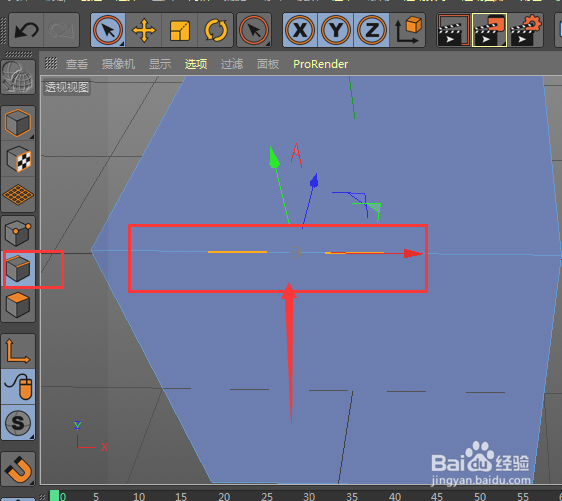Click the blue Z axis arrow handle
The height and width of the screenshot is (501, 562).
[x=314, y=181]
